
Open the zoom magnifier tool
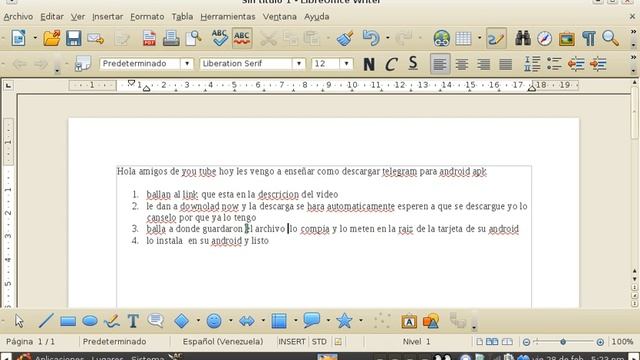[x=611, y=38]
